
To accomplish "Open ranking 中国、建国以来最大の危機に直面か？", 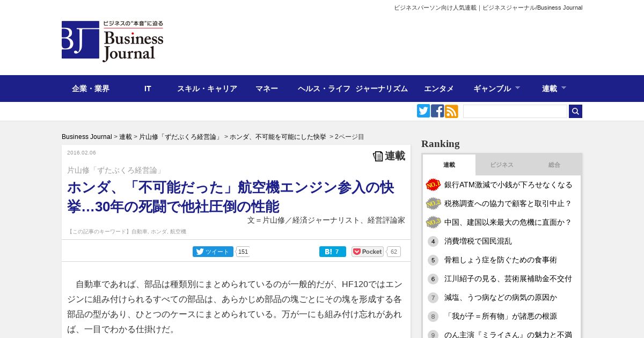I will (x=508, y=222).
